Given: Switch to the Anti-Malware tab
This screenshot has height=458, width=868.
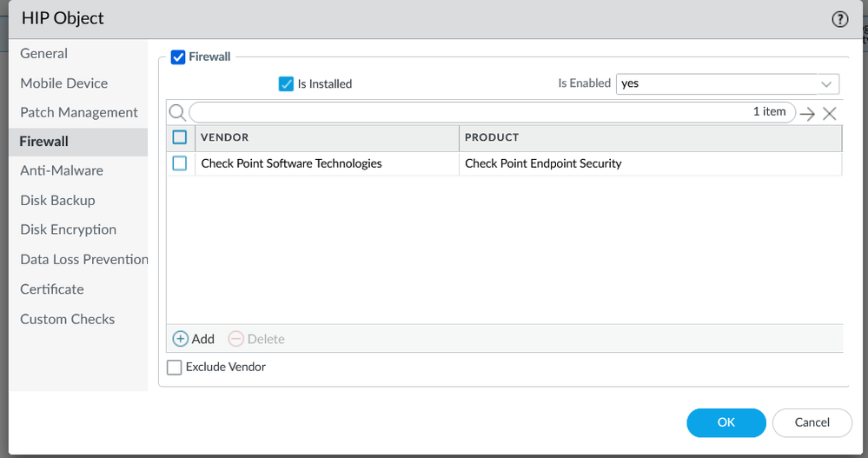Looking at the screenshot, I should tap(62, 171).
